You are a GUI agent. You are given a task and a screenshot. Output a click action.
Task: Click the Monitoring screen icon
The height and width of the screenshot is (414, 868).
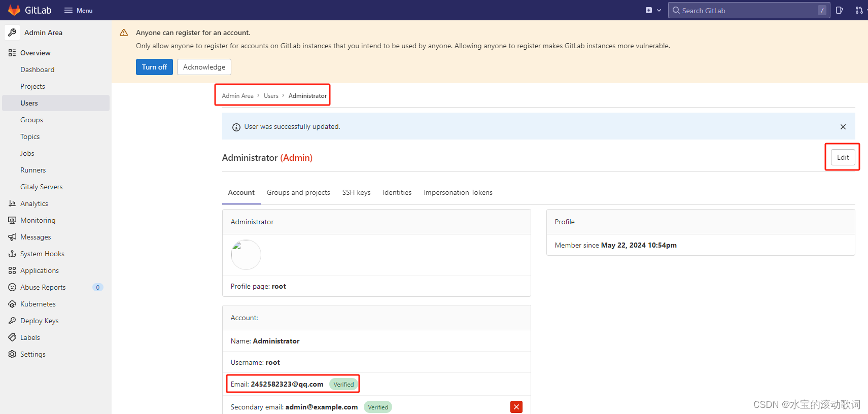(12, 220)
